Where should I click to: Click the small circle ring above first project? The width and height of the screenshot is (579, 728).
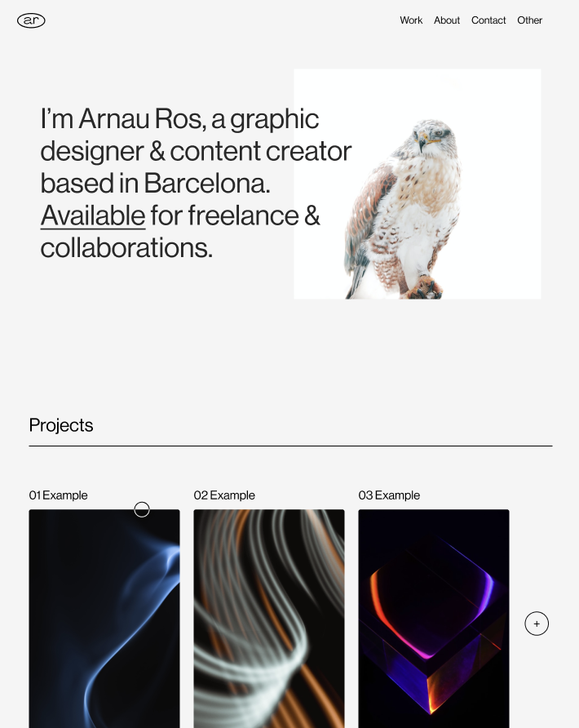coord(142,509)
